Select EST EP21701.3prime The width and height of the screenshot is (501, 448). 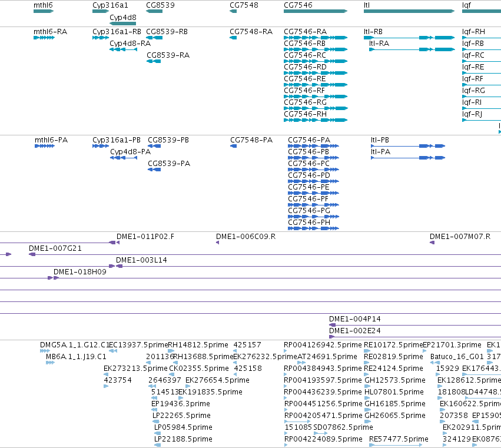tap(424, 351)
